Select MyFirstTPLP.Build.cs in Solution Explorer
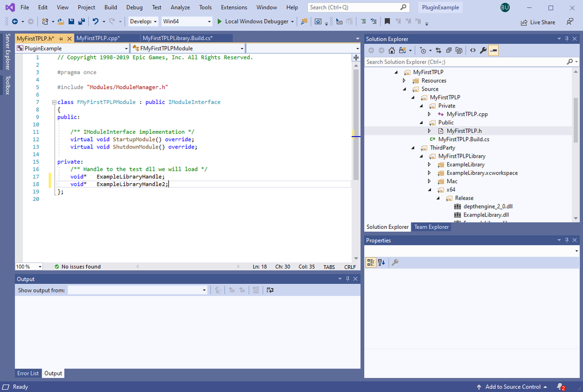Image resolution: width=583 pixels, height=392 pixels. pos(463,139)
